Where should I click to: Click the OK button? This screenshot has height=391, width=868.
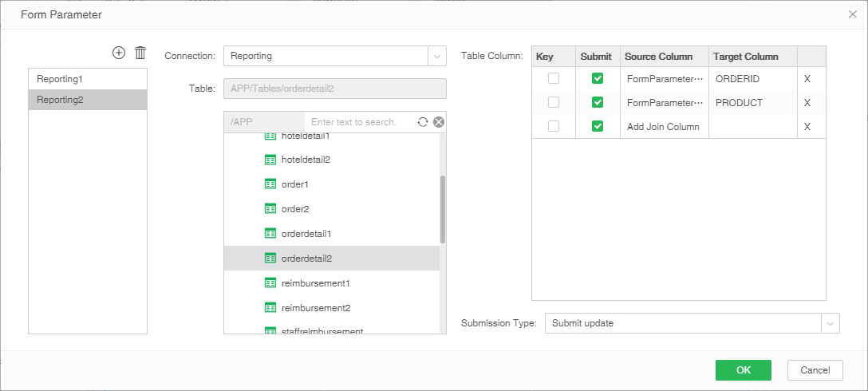click(x=743, y=370)
